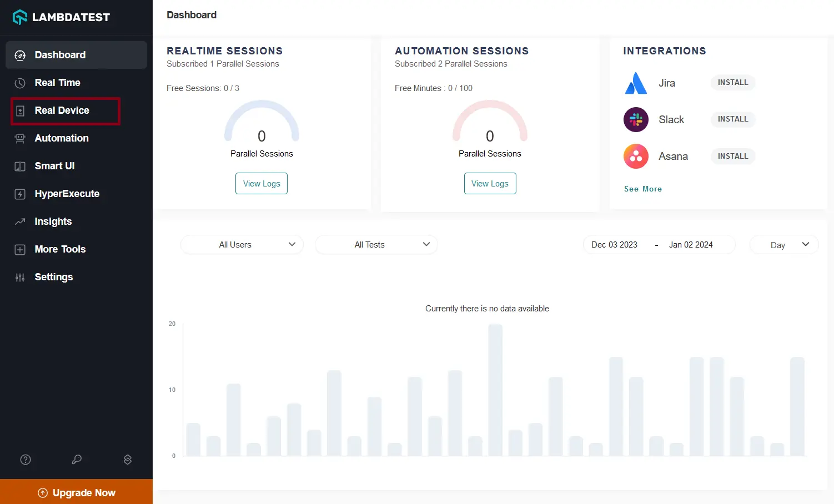Image resolution: width=834 pixels, height=504 pixels.
Task: Click the REALTIME SESSIONS heading
Action: tap(225, 51)
